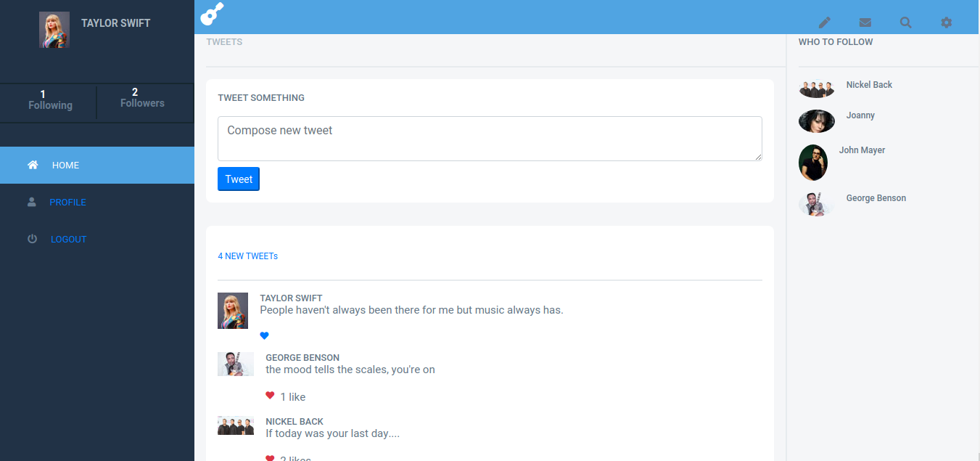The image size is (980, 461).
Task: Click the Logout power icon
Action: (31, 238)
